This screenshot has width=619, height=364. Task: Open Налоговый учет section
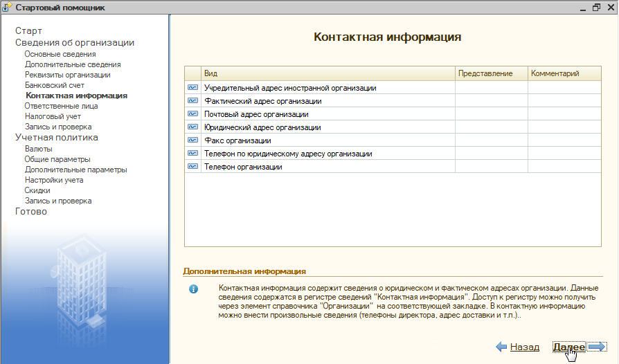[x=53, y=117]
